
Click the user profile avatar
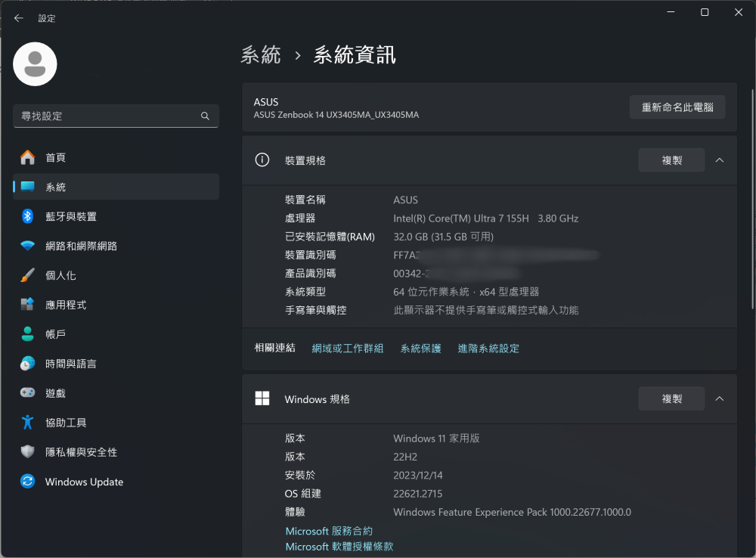pos(35,64)
